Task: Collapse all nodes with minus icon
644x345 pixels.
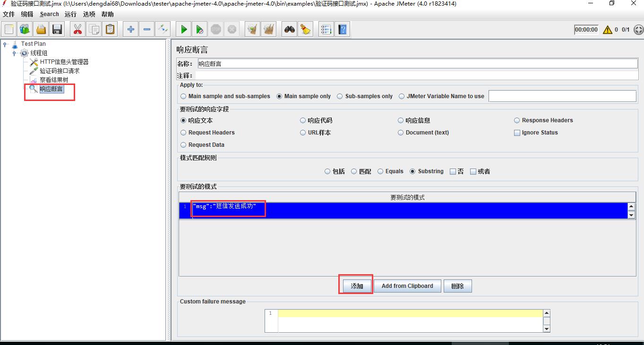Action: coord(147,29)
